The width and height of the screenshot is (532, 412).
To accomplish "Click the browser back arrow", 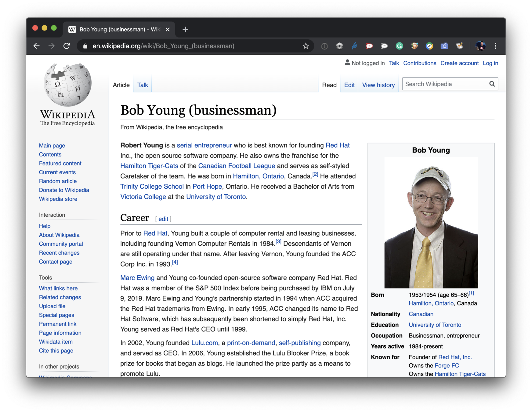I will [37, 46].
